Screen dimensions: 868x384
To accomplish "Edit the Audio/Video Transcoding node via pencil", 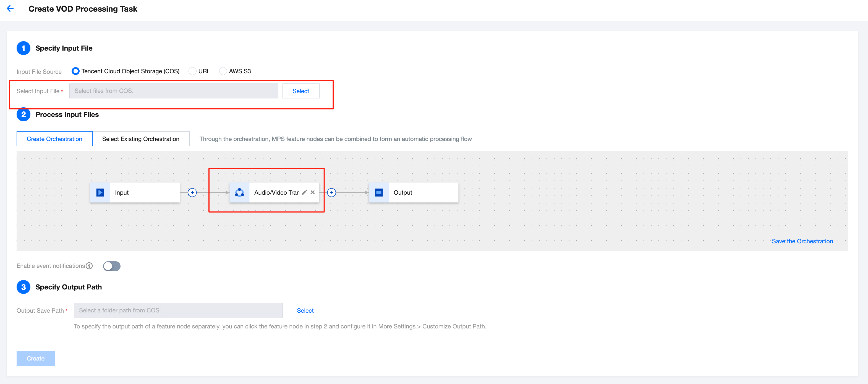I will [304, 192].
